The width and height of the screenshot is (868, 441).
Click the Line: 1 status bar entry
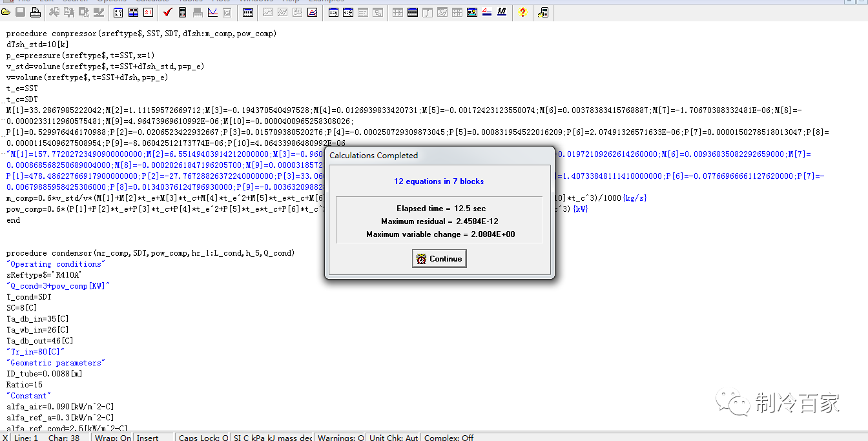click(x=26, y=438)
